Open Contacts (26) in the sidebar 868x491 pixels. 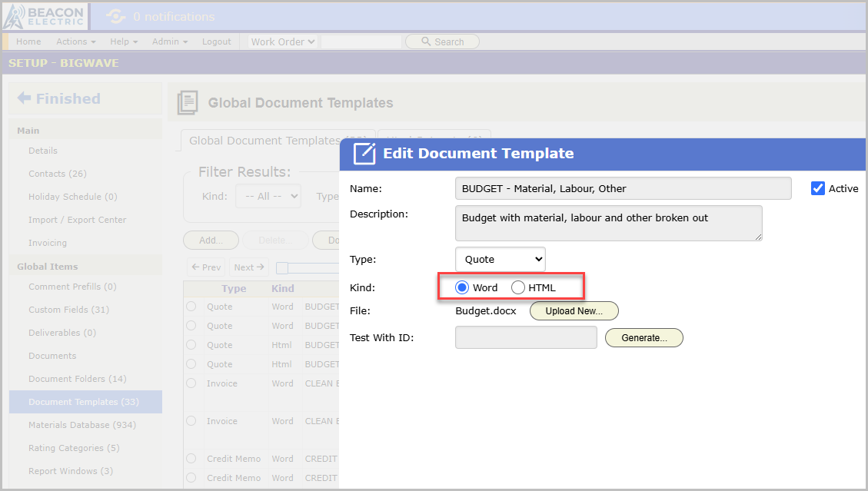tap(58, 174)
